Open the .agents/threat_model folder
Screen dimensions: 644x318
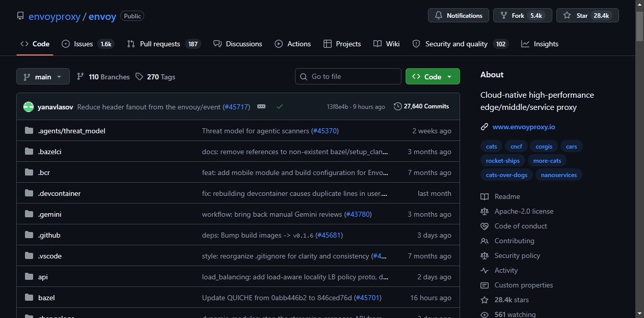click(x=72, y=131)
